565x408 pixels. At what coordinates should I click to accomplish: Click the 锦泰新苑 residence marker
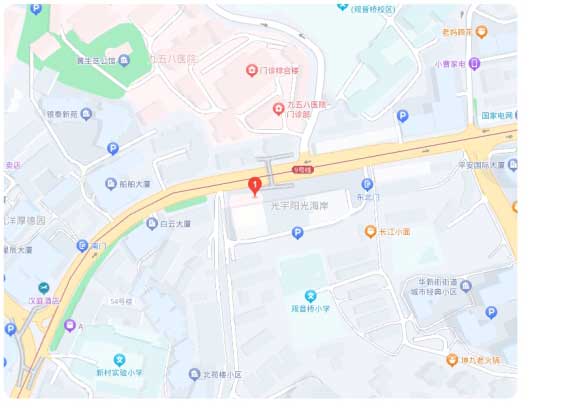pyautogui.click(x=86, y=114)
